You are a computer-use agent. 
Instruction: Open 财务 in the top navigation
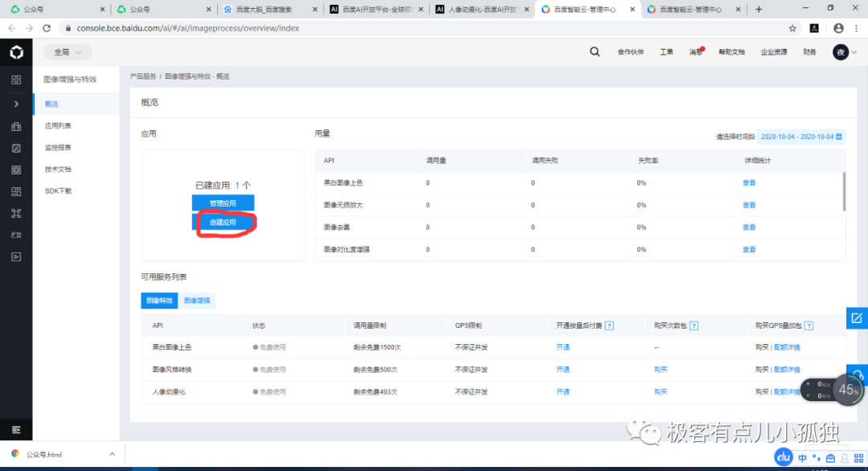coord(810,52)
